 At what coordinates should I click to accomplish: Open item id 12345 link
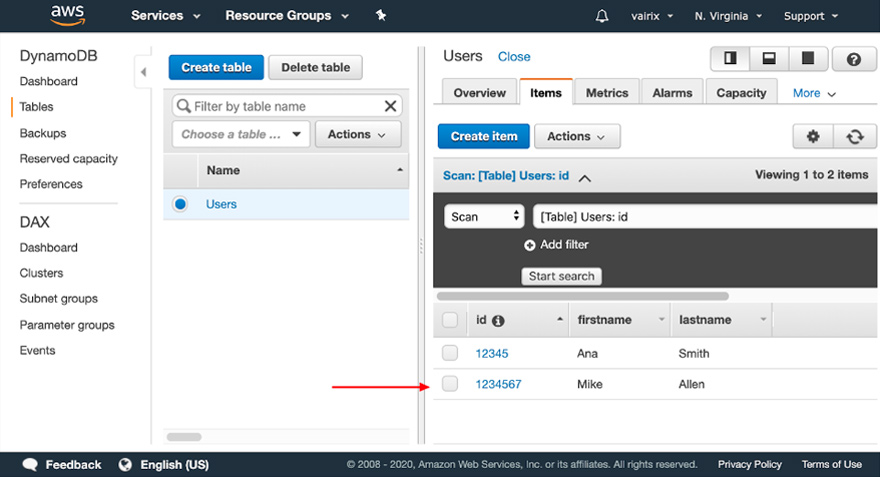(x=492, y=354)
